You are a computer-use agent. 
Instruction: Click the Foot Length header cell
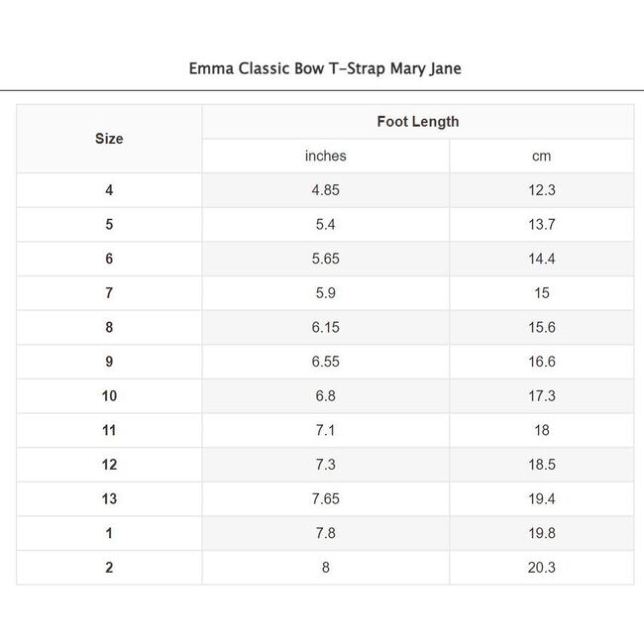coord(417,122)
